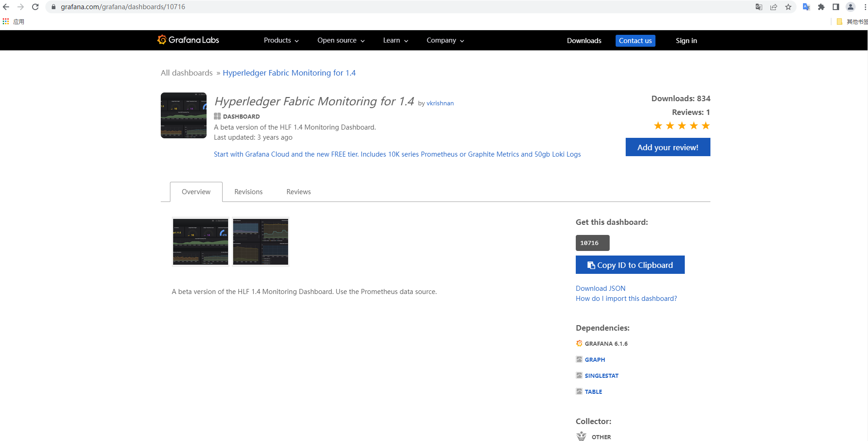The height and width of the screenshot is (441, 868).
Task: Switch to the Reviews tab
Action: (x=299, y=192)
